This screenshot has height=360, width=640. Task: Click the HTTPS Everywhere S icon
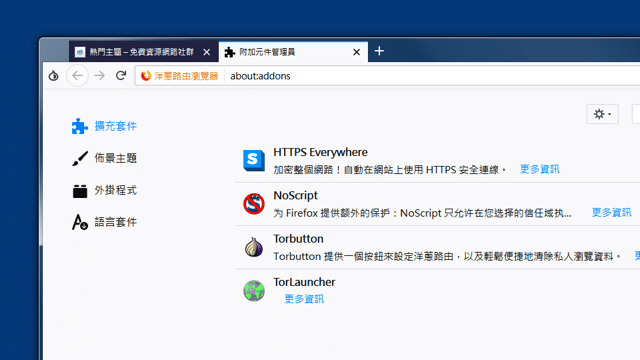(x=254, y=160)
